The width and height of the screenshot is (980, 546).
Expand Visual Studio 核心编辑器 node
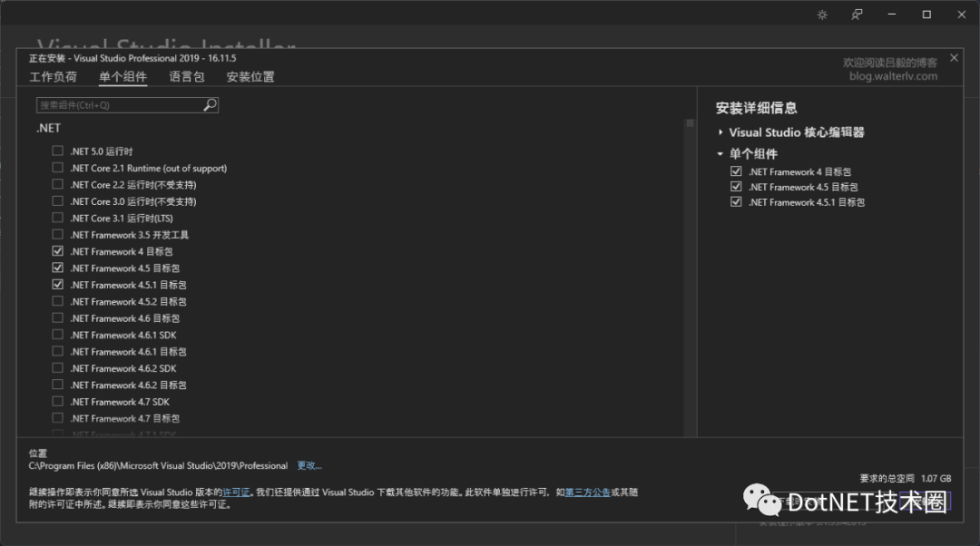(720, 132)
